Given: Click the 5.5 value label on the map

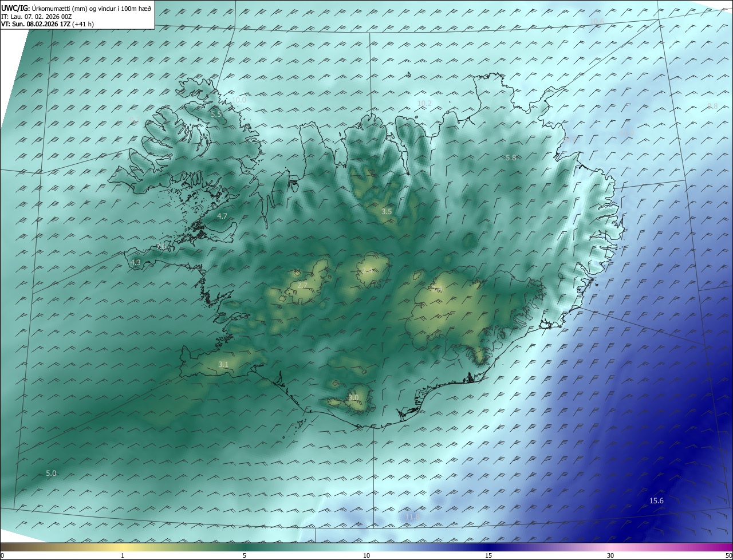Looking at the screenshot, I should [x=216, y=115].
